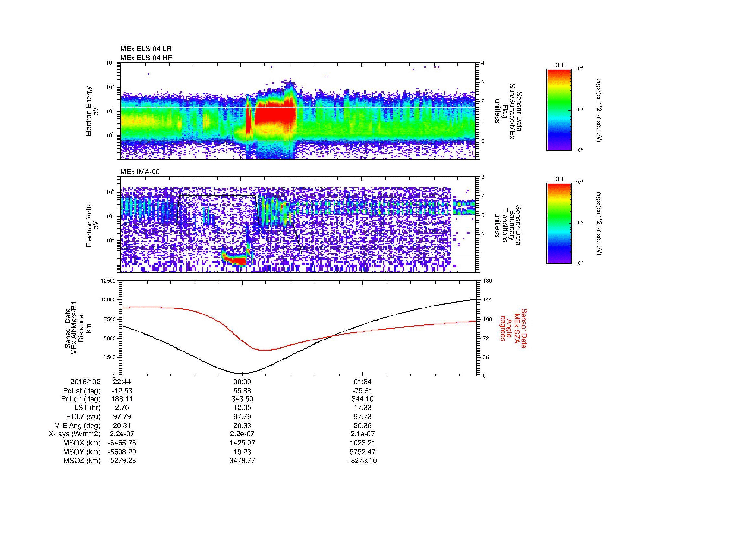Click the MSOZ value '-8273.10'

coord(363,461)
